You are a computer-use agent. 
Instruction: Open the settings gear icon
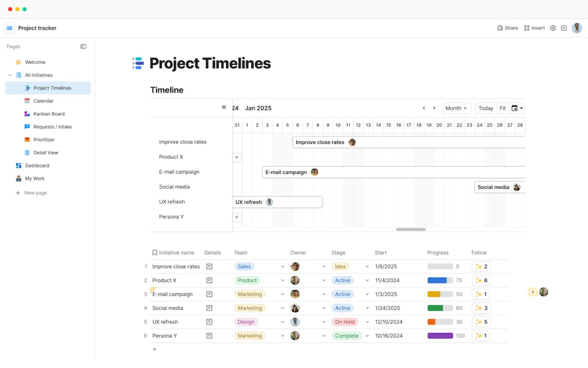point(553,28)
